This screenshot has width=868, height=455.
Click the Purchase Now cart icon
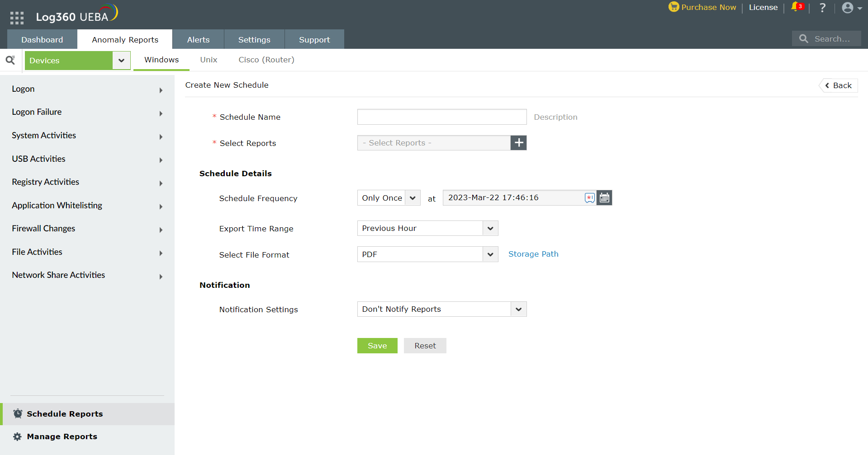click(674, 7)
